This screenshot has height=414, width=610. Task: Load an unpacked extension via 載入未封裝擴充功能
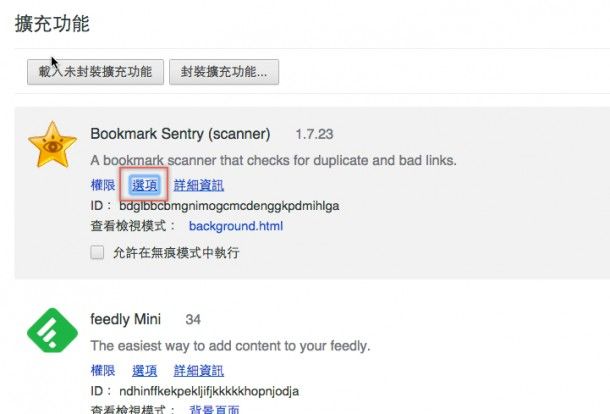[x=95, y=72]
